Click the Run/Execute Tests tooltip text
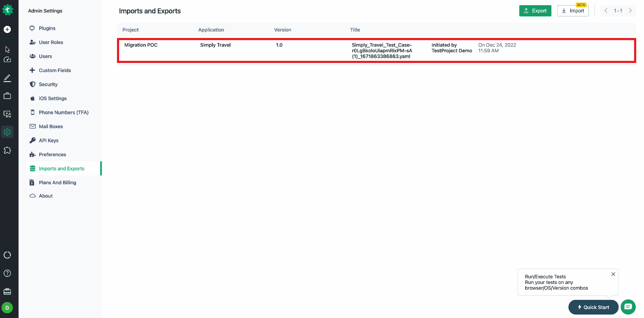 point(556,282)
